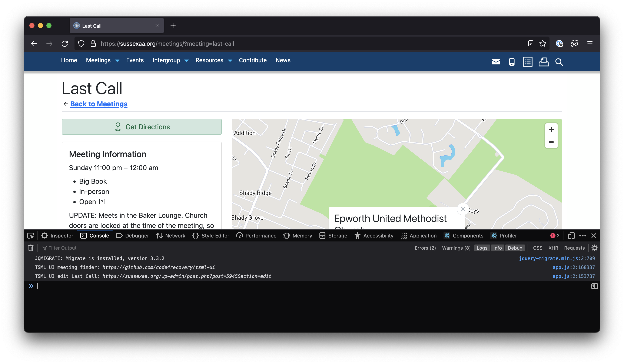The image size is (624, 364).
Task: Follow the Back to Meetings link
Action: 99,104
